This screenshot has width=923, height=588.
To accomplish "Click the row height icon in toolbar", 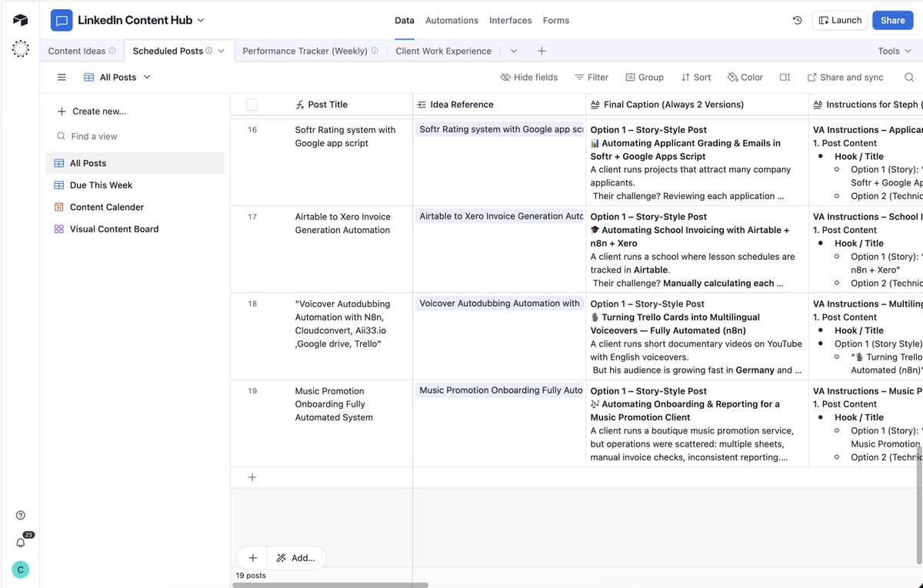I will (785, 77).
